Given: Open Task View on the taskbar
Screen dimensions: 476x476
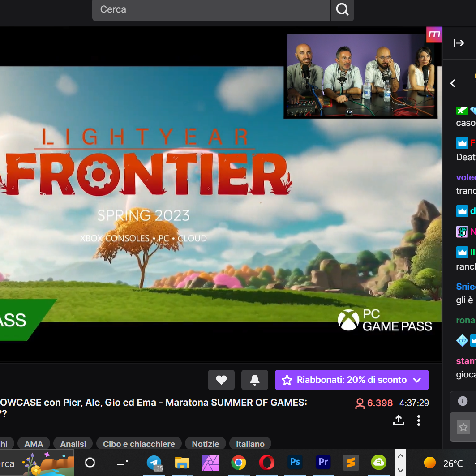Looking at the screenshot, I should pos(122,463).
